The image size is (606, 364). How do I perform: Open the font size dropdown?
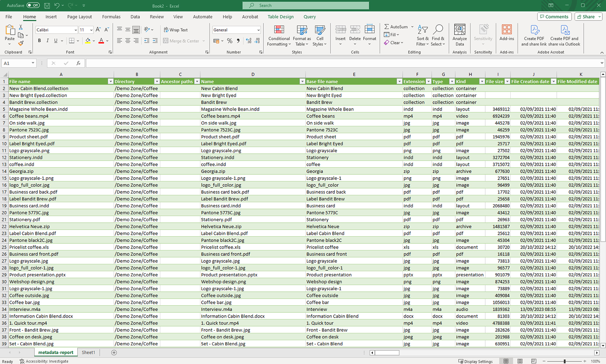pos(91,30)
